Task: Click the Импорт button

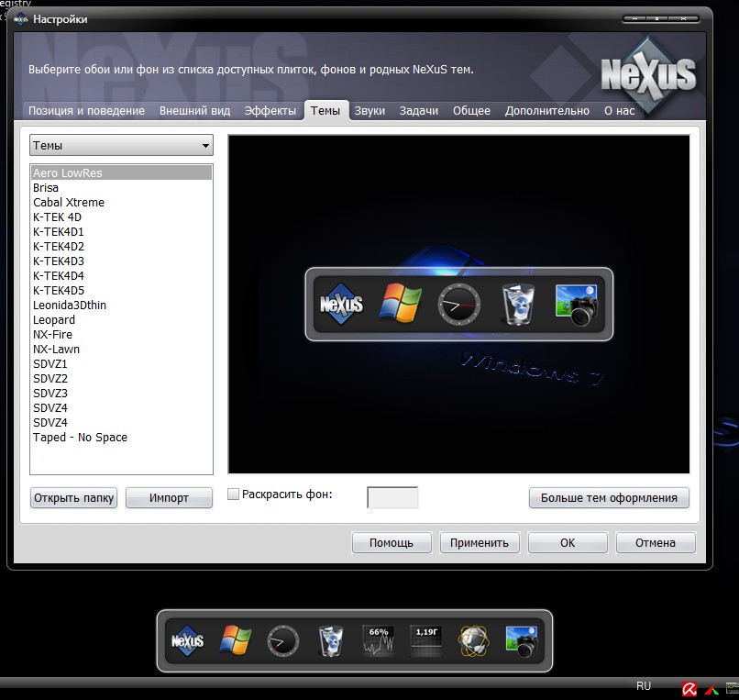Action: pyautogui.click(x=169, y=497)
